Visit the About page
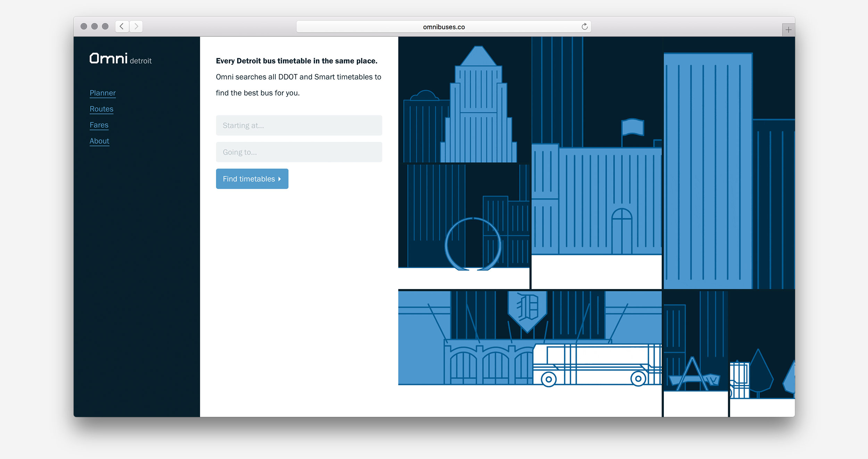 click(x=99, y=141)
